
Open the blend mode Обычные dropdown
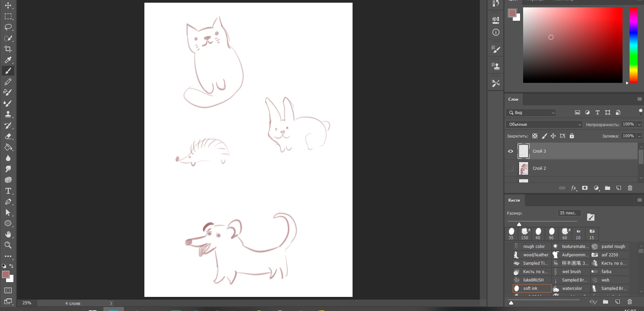pyautogui.click(x=544, y=124)
